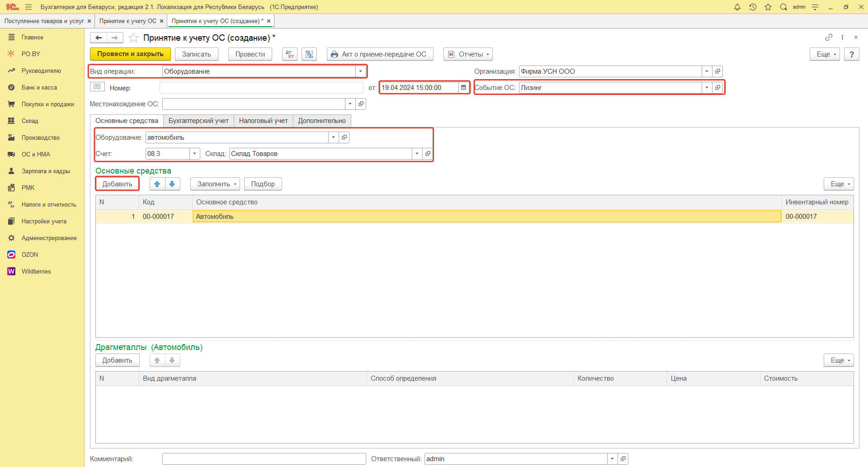Click the copy link icon at top right
The height and width of the screenshot is (467, 868).
point(829,38)
